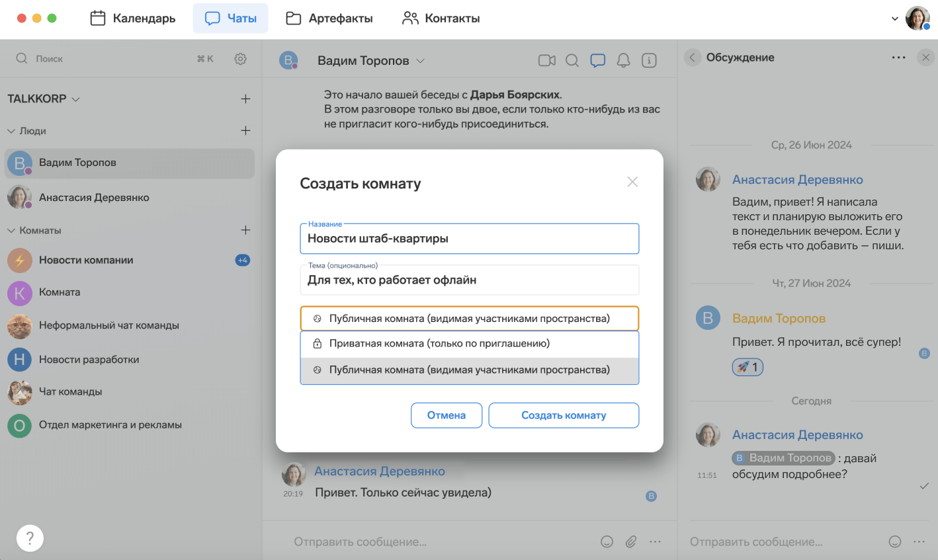Image resolution: width=938 pixels, height=560 pixels.
Task: Open Неформальный чат команды room
Action: coord(130,325)
